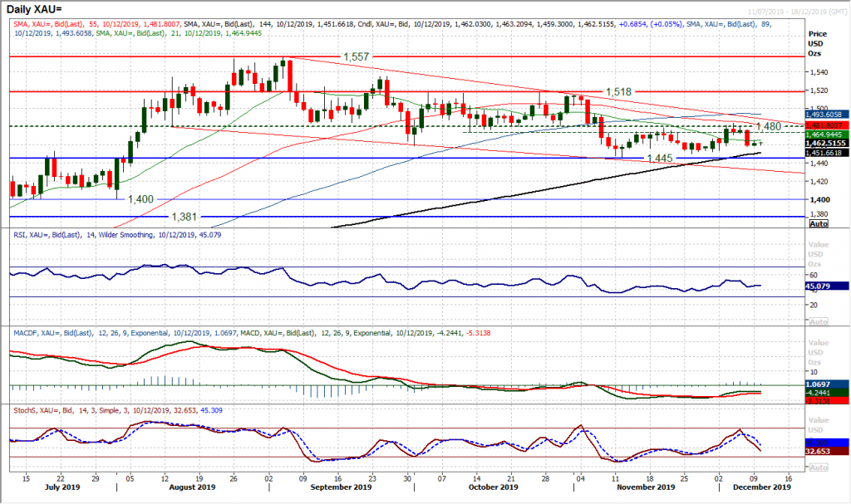851x504 pixels.
Task: Click the blue 1,493.6058 price tag on the axis
Action: pyautogui.click(x=825, y=114)
